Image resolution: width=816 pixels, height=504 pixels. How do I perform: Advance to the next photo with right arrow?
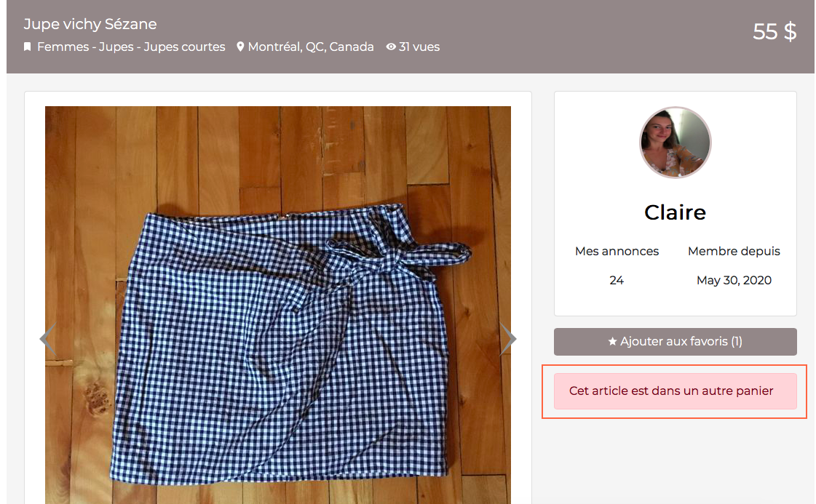pyautogui.click(x=508, y=338)
